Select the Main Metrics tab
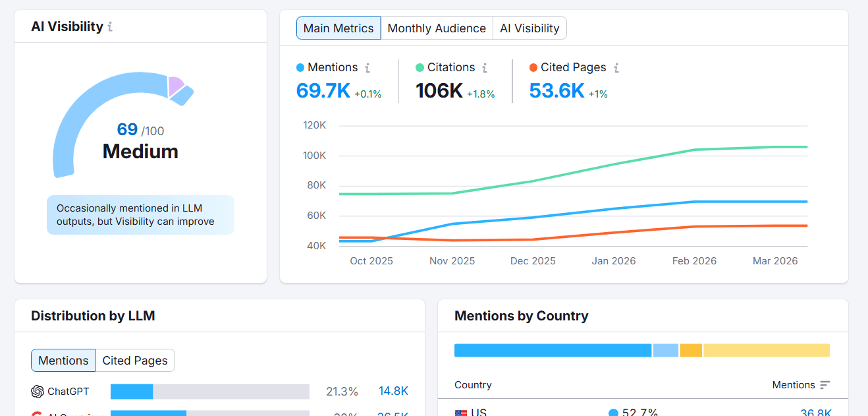868x416 pixels. [339, 28]
